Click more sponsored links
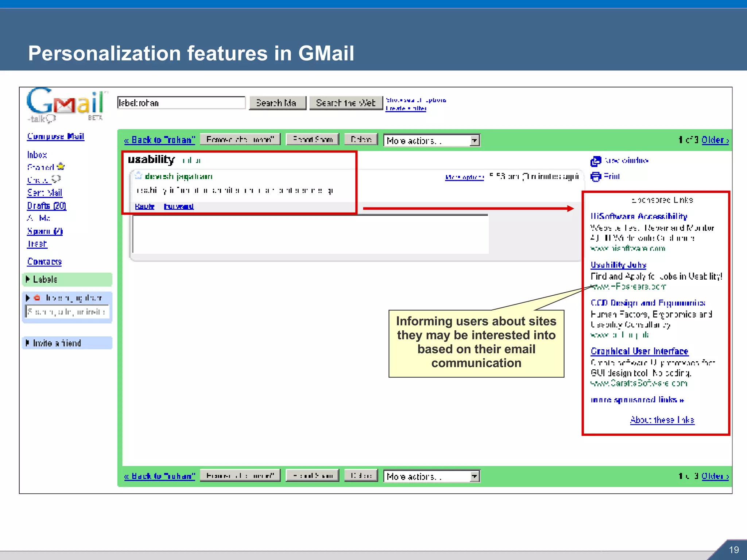Screen dimensions: 747x560 637,400
